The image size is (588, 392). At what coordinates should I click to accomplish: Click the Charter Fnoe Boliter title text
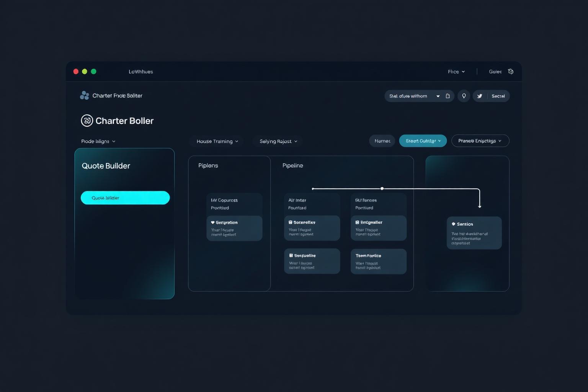(117, 96)
